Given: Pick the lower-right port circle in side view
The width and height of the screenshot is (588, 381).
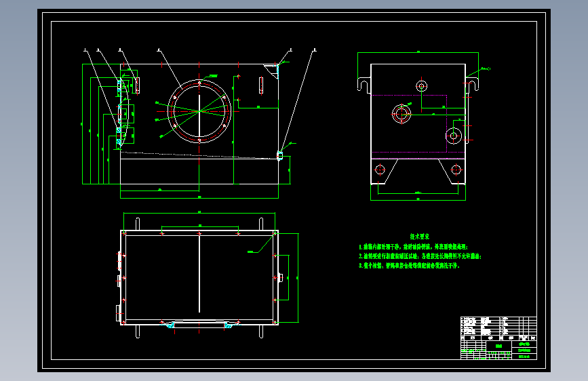Looking at the screenshot, I should (453, 136).
